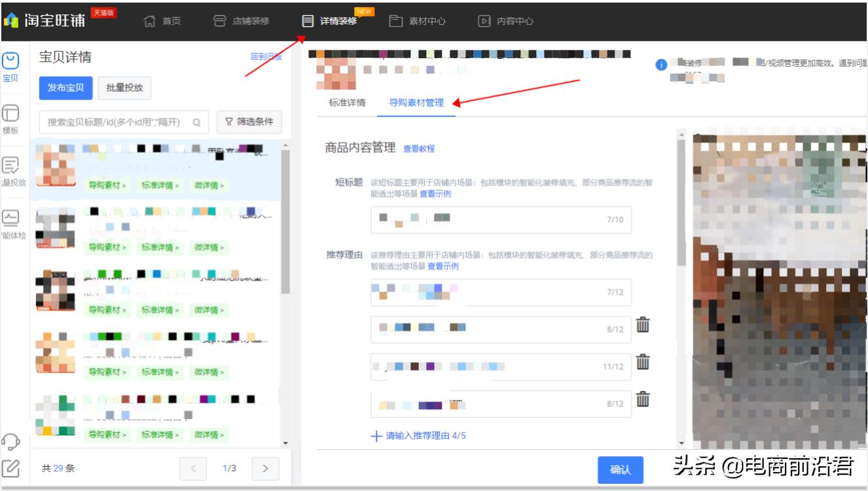
Task: Confirm changes with the 确认 button
Action: tap(621, 470)
